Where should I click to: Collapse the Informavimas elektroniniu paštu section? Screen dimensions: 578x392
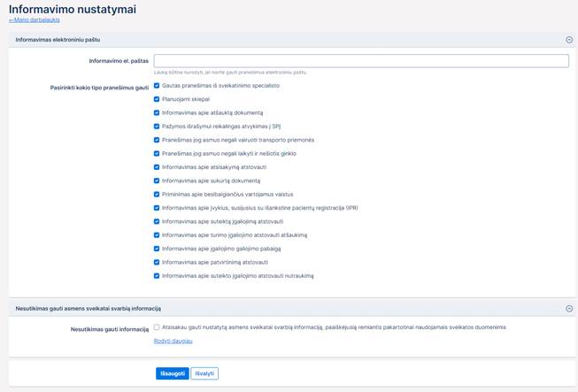pyautogui.click(x=569, y=40)
